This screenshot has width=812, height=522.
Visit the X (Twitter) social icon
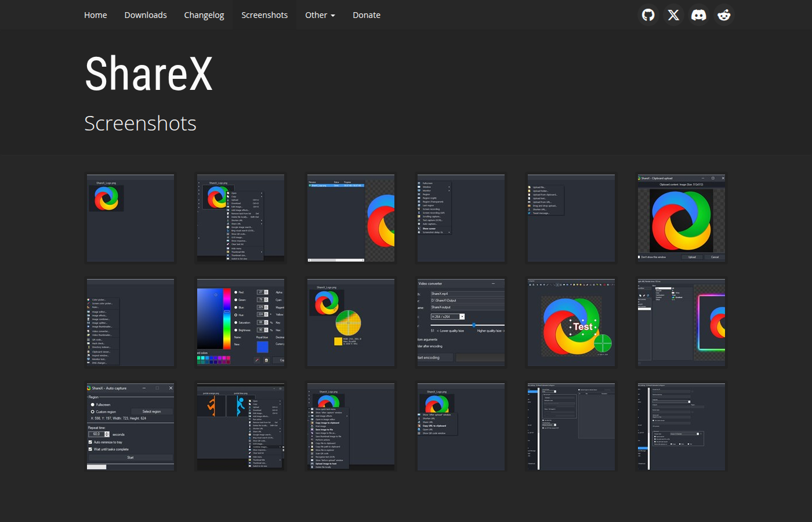tap(673, 15)
